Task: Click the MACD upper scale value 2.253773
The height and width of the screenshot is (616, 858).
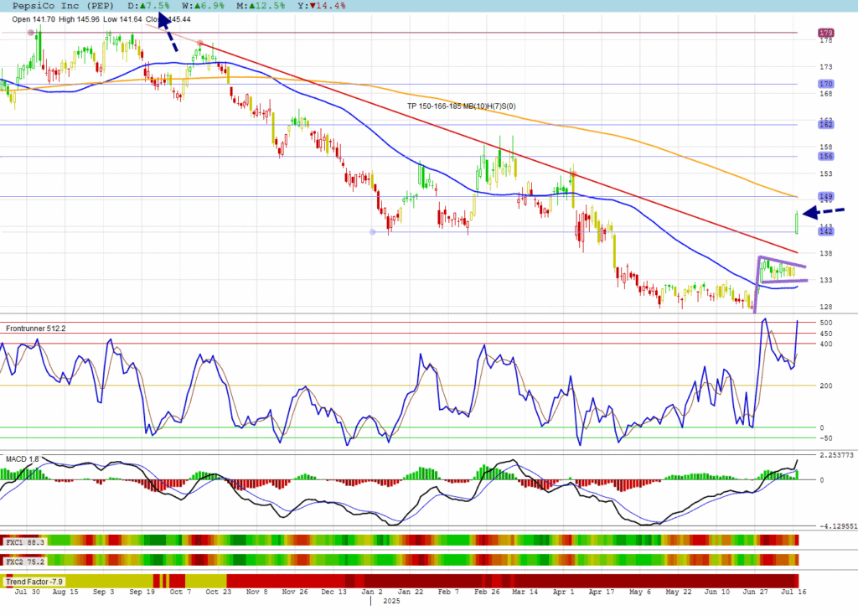Action: [x=836, y=455]
